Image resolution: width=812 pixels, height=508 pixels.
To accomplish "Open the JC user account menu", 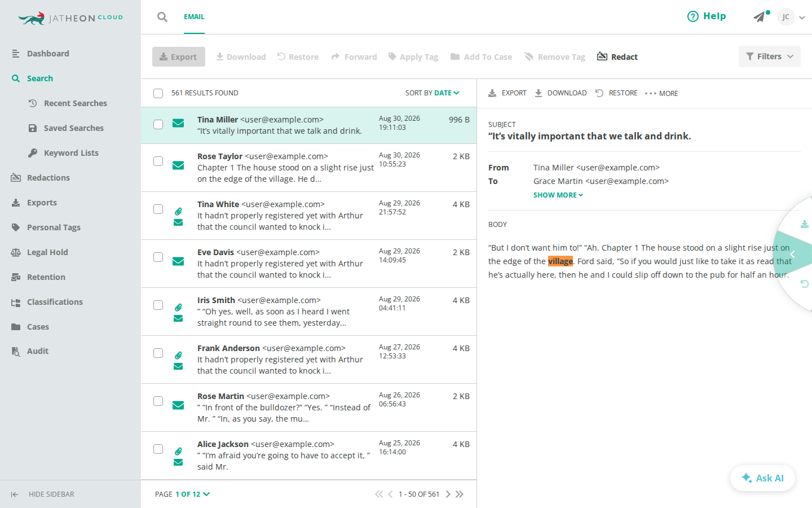I will click(x=791, y=17).
